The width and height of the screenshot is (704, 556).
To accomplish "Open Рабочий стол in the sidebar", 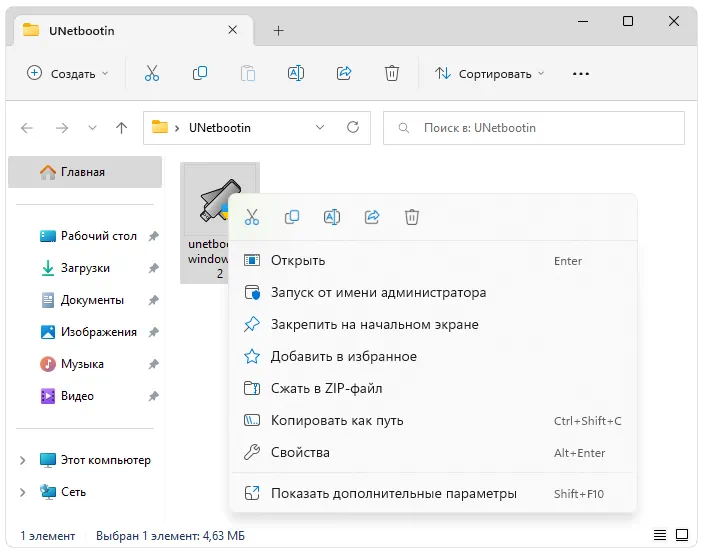I will coord(88,236).
